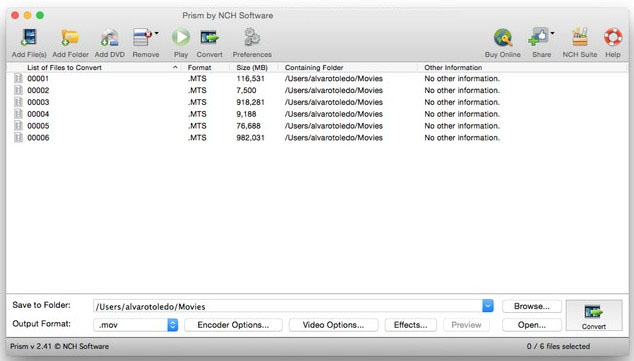Click size value 982,031
Viewport: 634px width, 361px height.
point(250,137)
